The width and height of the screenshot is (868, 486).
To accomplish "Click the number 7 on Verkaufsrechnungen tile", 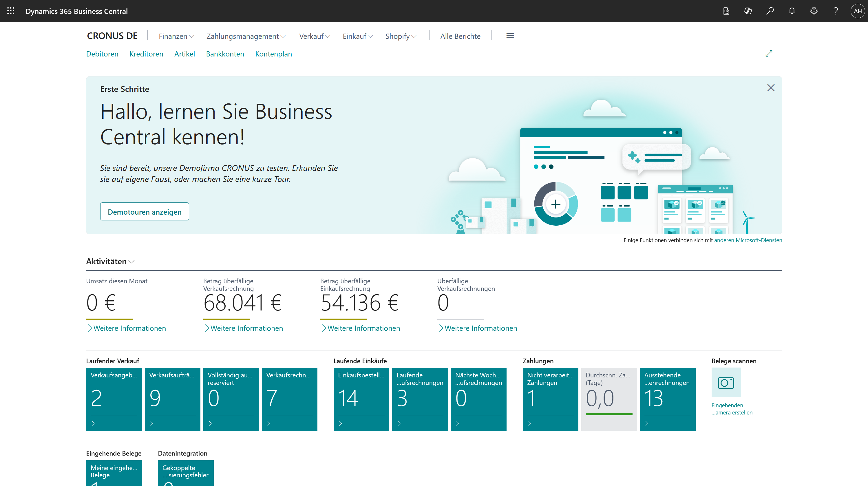I will 272,398.
